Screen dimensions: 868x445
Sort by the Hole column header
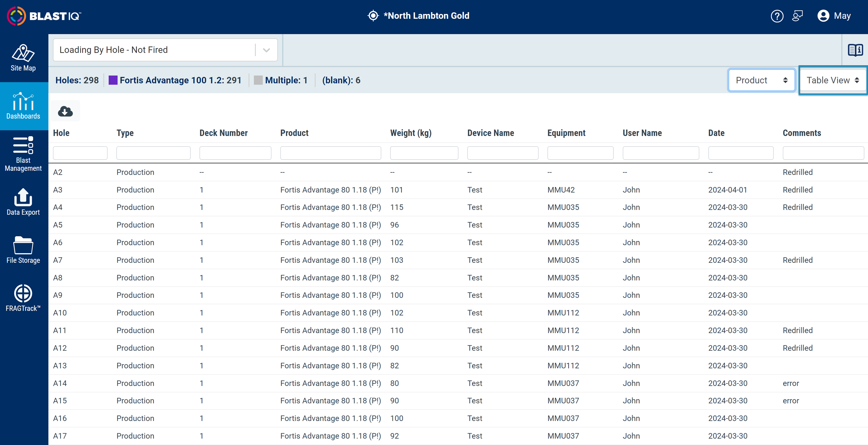tap(61, 133)
